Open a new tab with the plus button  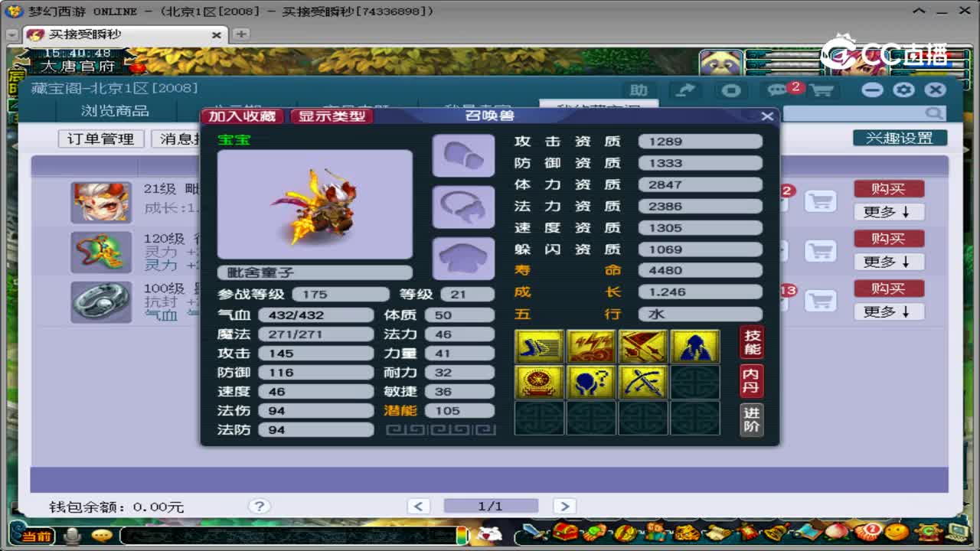240,34
